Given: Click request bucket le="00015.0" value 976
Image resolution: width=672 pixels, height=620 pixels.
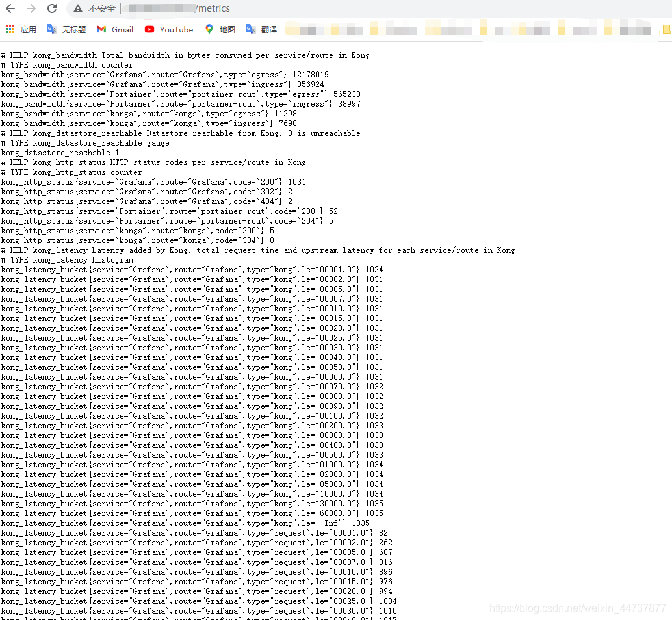Looking at the screenshot, I should tap(385, 582).
